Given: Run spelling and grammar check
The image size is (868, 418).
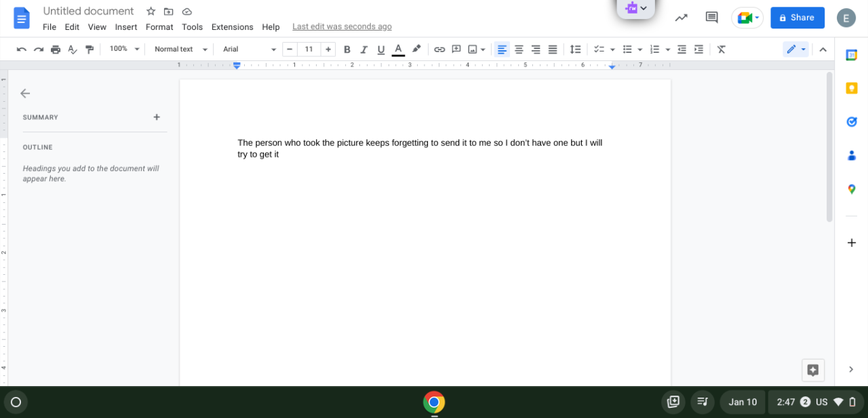Looking at the screenshot, I should tap(73, 50).
